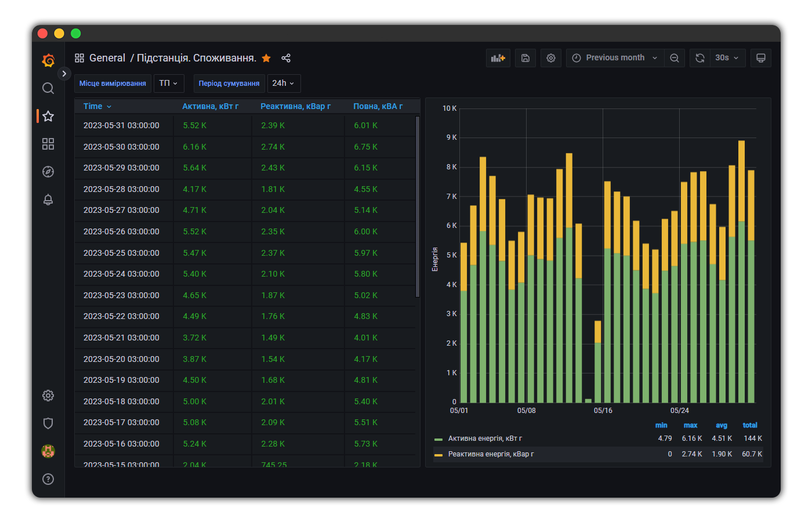This screenshot has width=812, height=522.
Task: Zoom out the time range
Action: click(675, 58)
